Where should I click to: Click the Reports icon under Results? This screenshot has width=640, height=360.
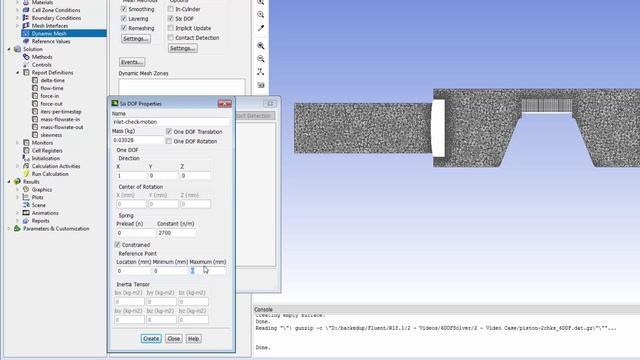pyautogui.click(x=26, y=220)
